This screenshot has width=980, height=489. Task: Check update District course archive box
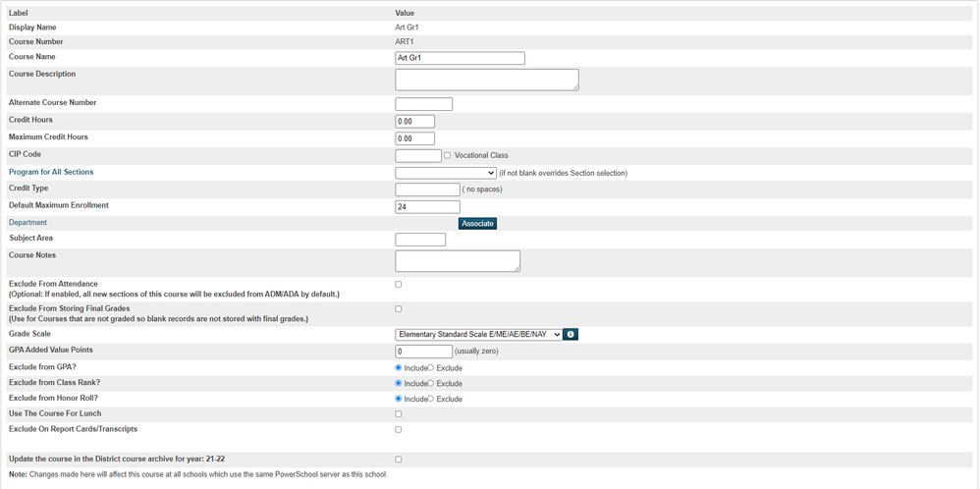click(399, 460)
